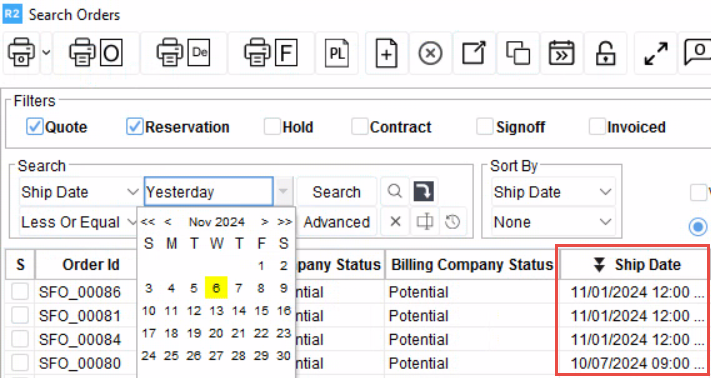The image size is (711, 378).
Task: Enable the Contract filter checkbox
Action: click(x=360, y=127)
